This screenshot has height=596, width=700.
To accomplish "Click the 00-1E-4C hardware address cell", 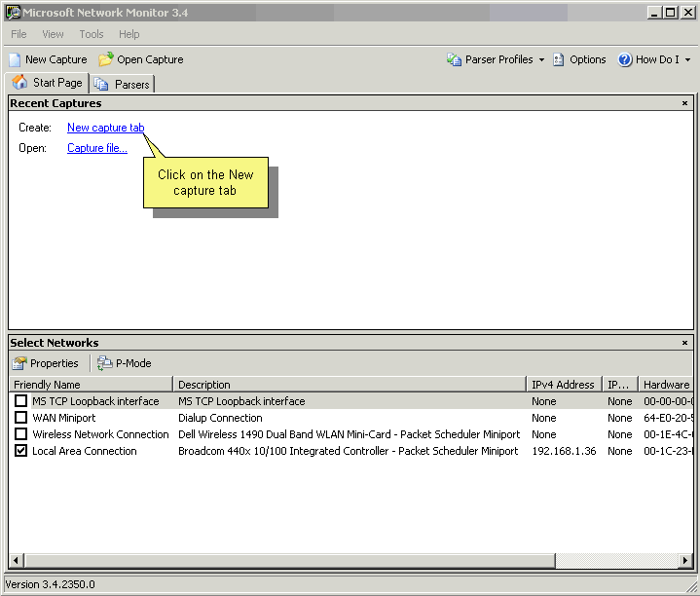I will coord(668,434).
